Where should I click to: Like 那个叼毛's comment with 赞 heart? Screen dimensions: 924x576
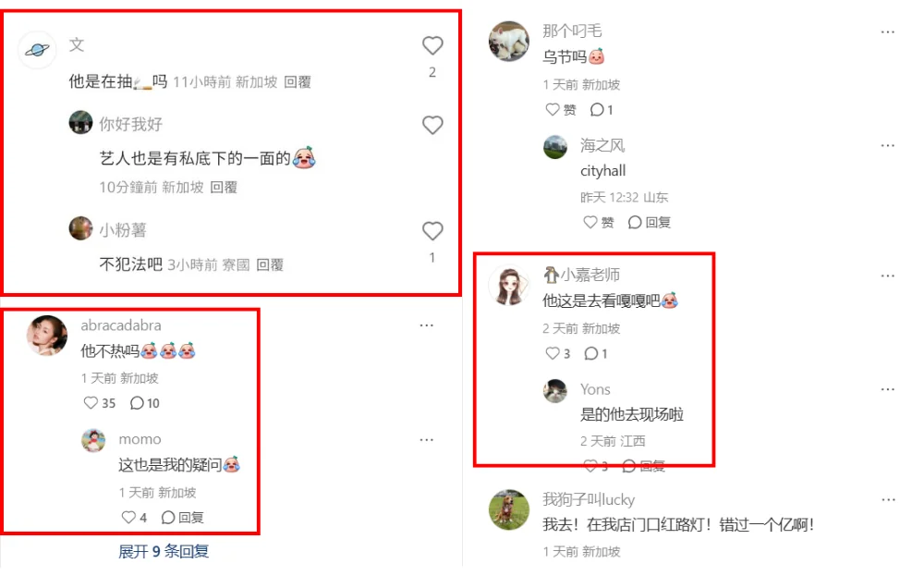pyautogui.click(x=561, y=110)
